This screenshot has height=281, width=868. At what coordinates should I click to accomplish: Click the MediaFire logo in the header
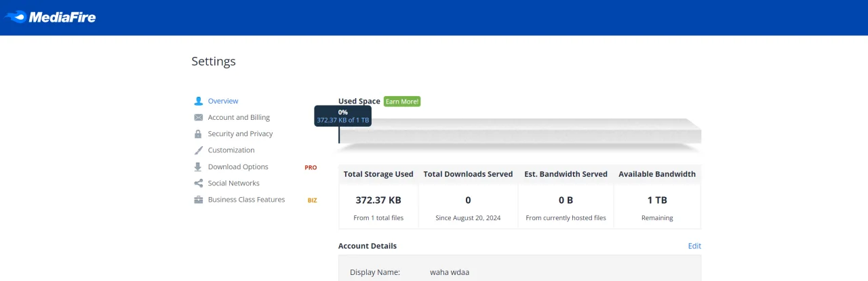coord(50,17)
